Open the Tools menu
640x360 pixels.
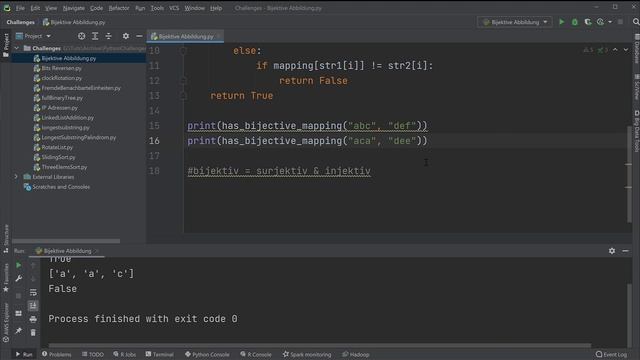[x=157, y=8]
